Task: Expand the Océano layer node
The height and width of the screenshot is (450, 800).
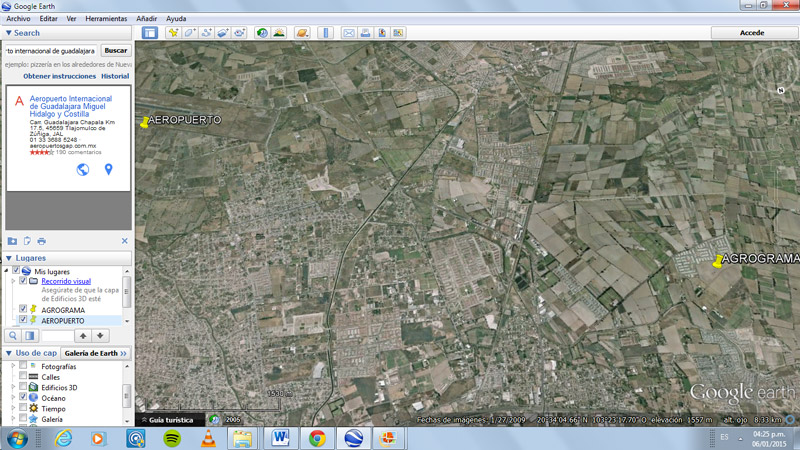Action: (x=13, y=398)
